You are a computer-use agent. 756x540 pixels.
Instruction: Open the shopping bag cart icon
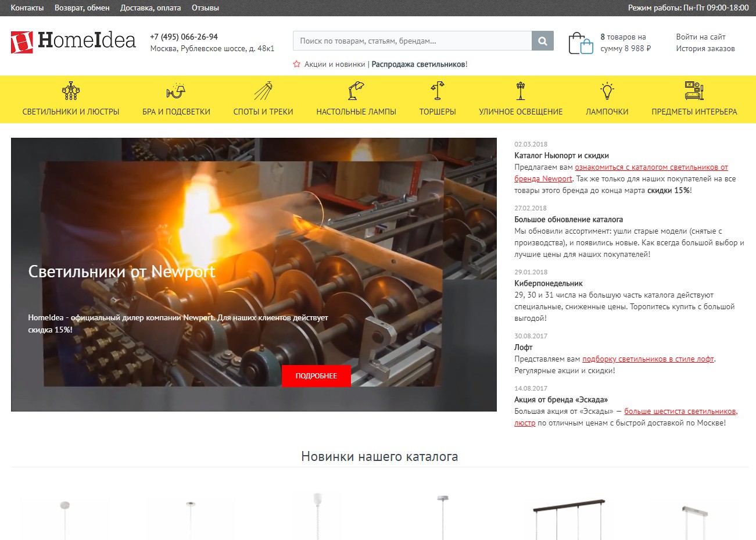[581, 43]
